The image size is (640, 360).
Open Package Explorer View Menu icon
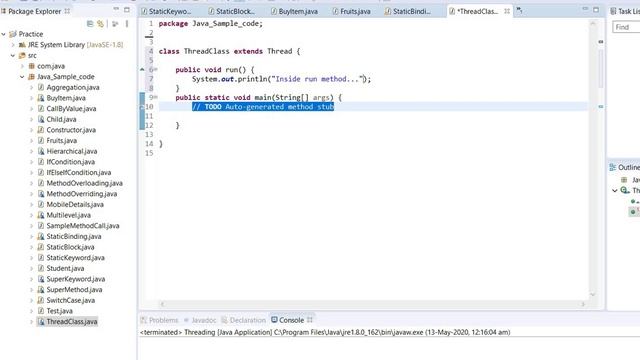[x=127, y=24]
